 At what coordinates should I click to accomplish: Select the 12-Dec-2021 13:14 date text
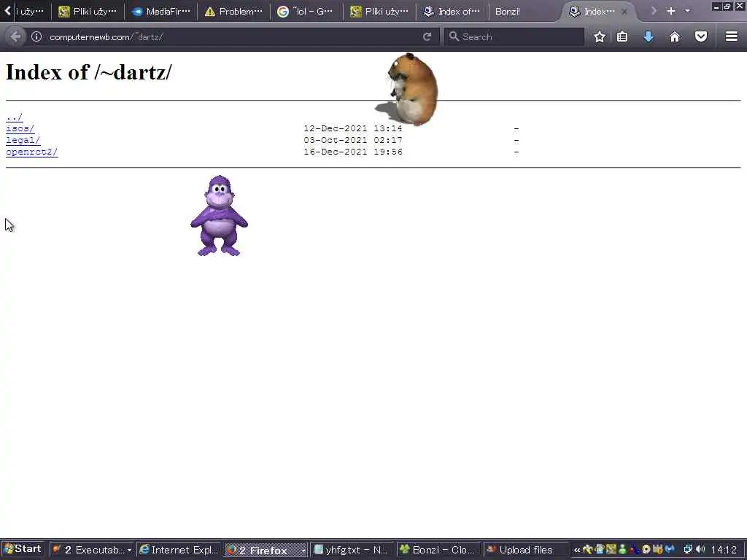(353, 128)
